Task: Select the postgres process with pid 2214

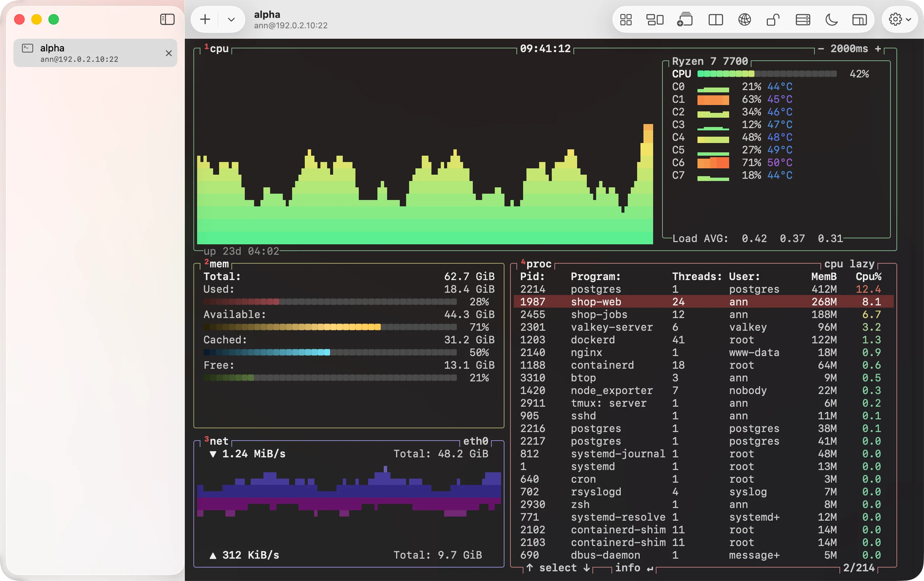Action: (704, 289)
